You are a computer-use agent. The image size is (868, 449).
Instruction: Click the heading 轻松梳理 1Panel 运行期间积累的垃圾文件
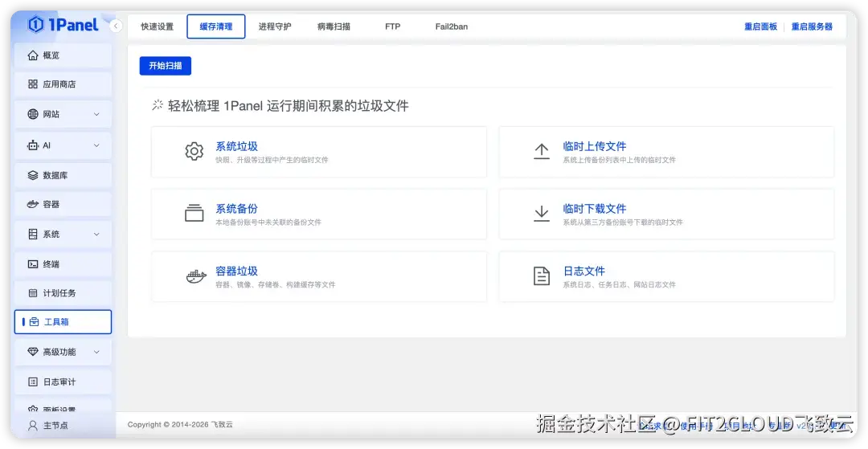pos(289,105)
